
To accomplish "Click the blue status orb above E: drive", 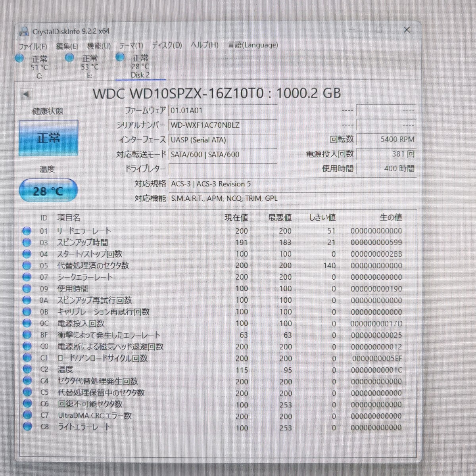I will 70,58.
